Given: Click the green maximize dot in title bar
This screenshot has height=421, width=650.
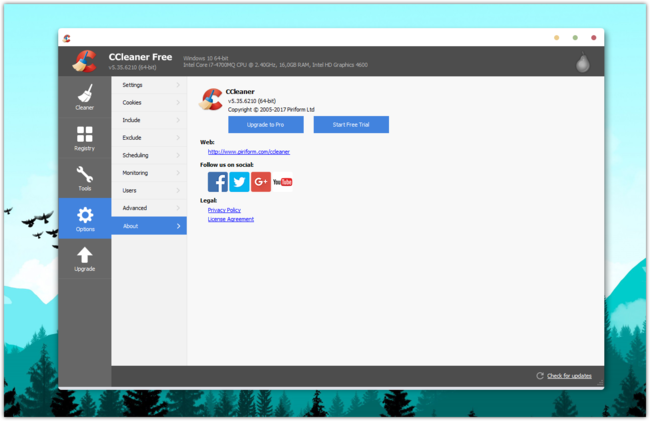Looking at the screenshot, I should [575, 38].
